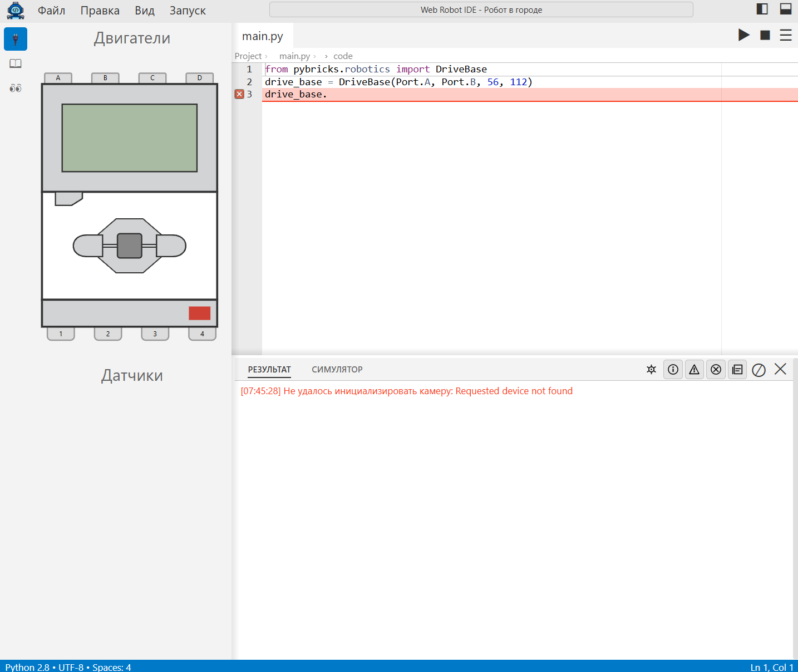Image resolution: width=798 pixels, height=672 pixels.
Task: Stop the program with the square button
Action: (765, 35)
